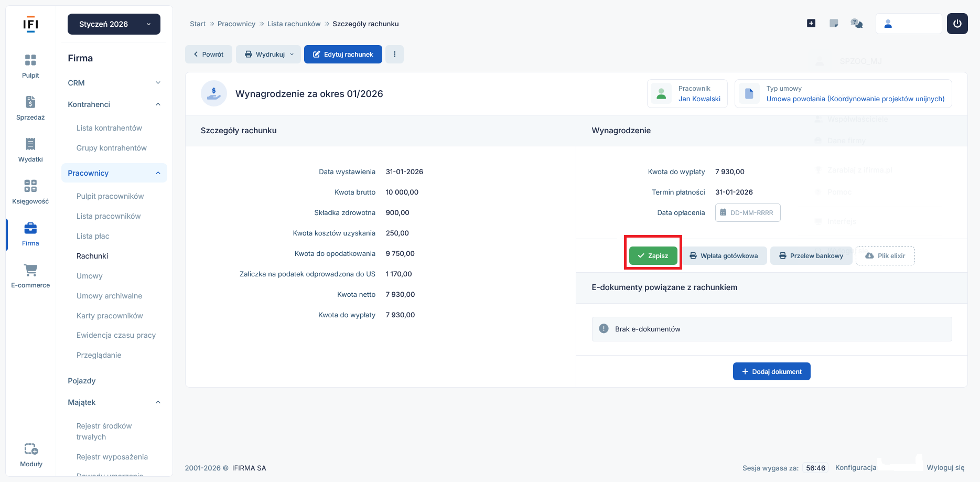Select Lista płac in Pracownicy menu

(93, 236)
